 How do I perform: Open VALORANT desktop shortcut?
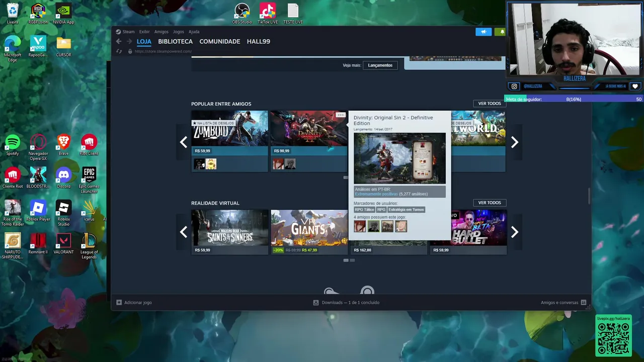pyautogui.click(x=63, y=243)
